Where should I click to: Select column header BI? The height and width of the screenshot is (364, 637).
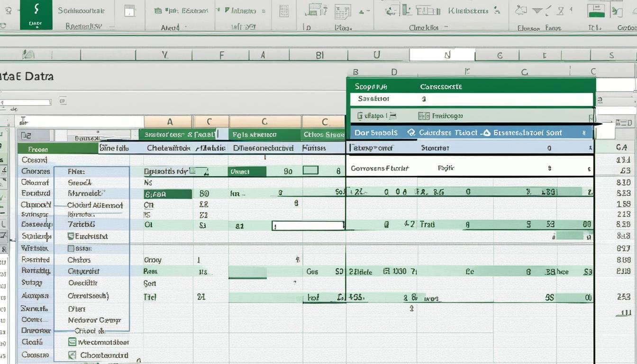coord(320,55)
